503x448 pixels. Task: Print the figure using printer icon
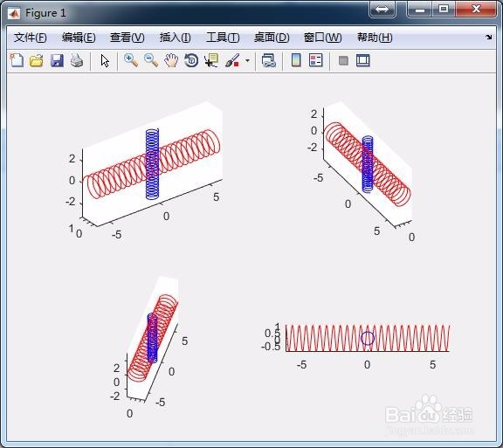pos(77,60)
